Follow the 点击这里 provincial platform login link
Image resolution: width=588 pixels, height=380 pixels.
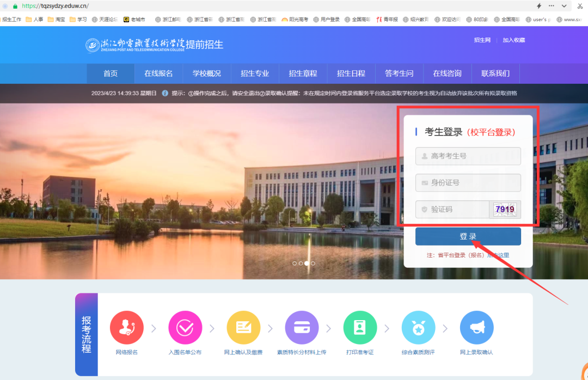498,255
